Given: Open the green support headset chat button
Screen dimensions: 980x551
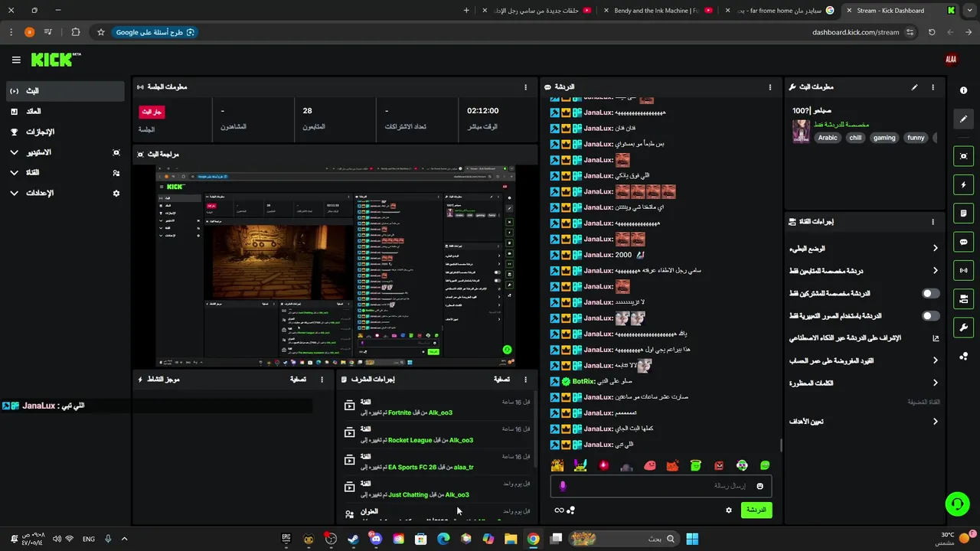Looking at the screenshot, I should point(957,504).
